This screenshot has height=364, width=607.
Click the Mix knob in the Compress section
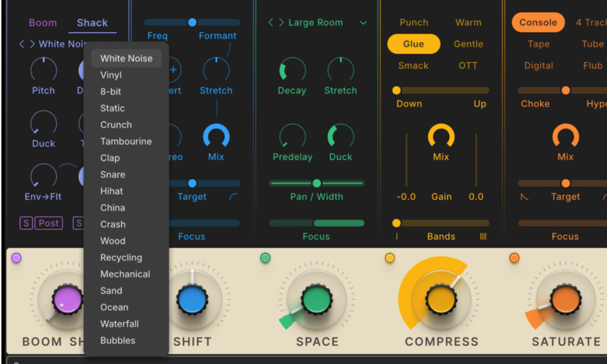[x=441, y=135]
